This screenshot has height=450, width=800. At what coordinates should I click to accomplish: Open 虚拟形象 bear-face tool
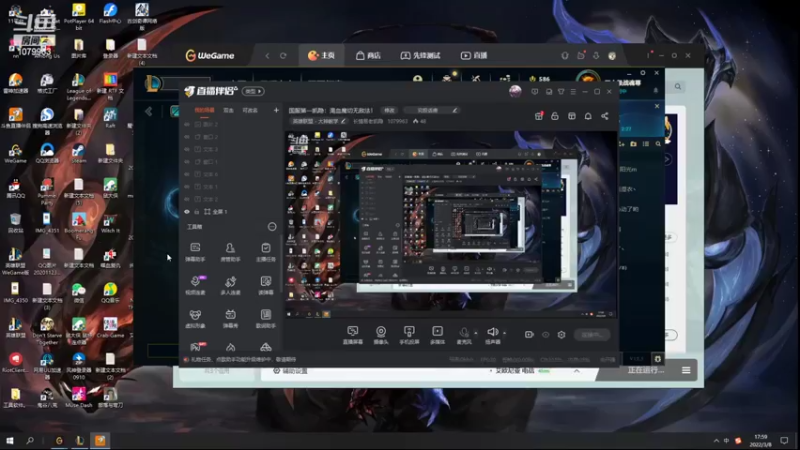click(x=195, y=318)
